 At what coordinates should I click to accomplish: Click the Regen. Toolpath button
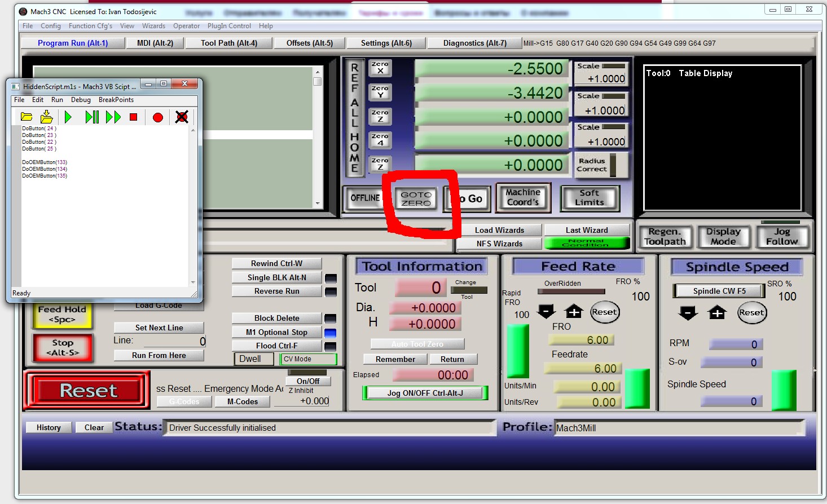(x=665, y=236)
